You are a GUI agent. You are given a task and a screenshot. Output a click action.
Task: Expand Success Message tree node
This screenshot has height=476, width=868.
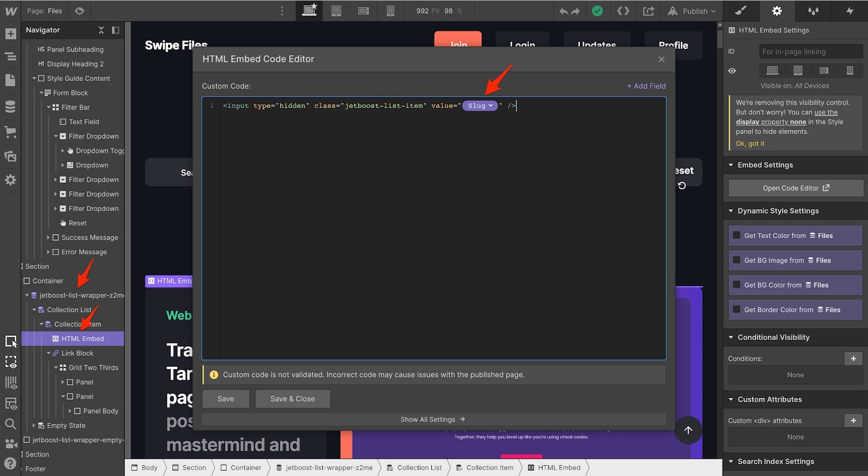tap(48, 237)
